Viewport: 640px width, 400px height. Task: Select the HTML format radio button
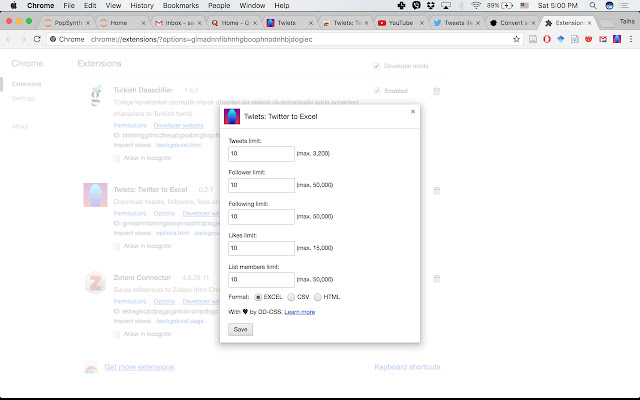pos(318,297)
